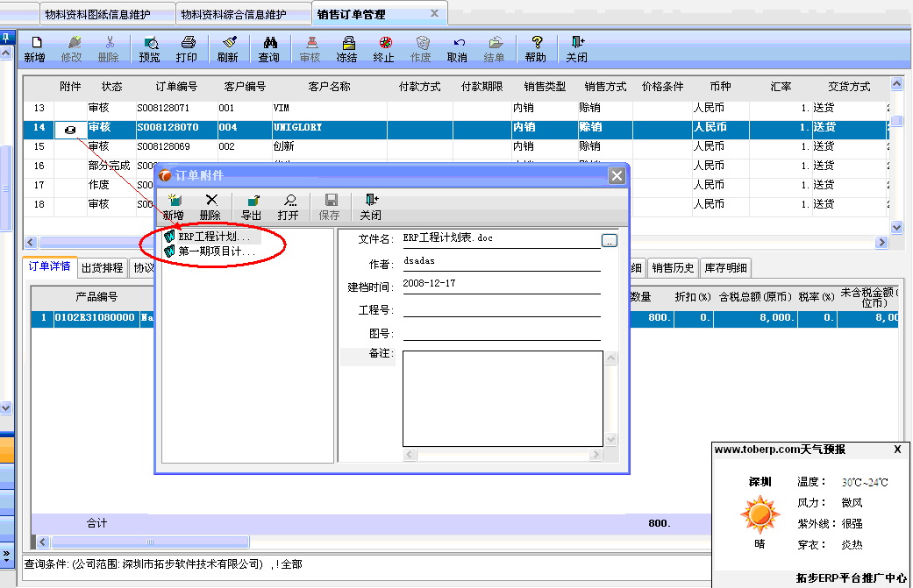Viewport: 913px width, 588px height.
Task: Click the 作废 void icon
Action: (422, 48)
